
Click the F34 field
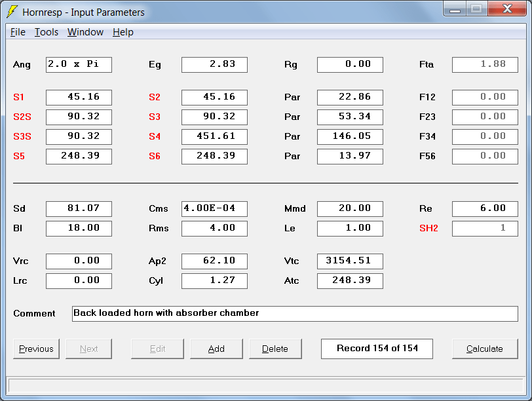coord(485,137)
